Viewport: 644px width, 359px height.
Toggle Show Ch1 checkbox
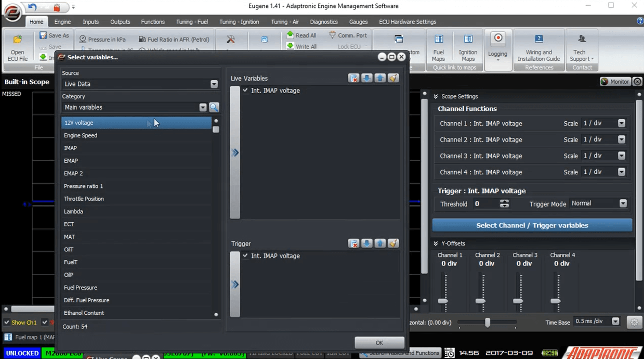(x=7, y=323)
